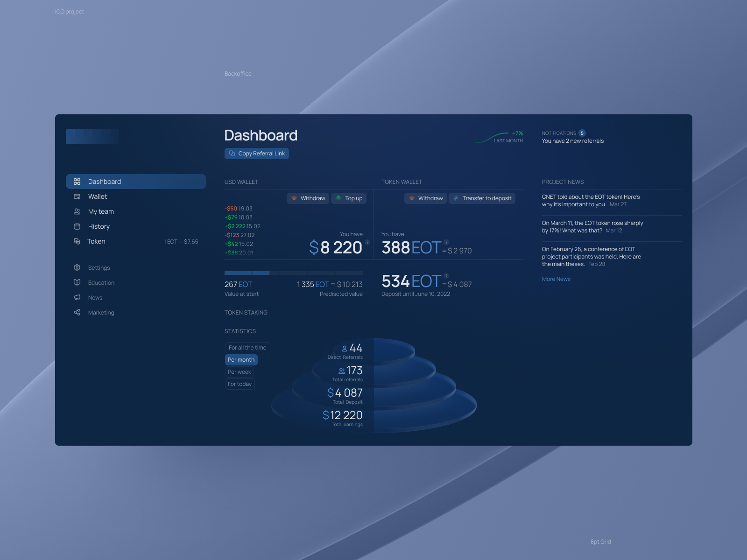
Task: Click the My team people icon
Action: click(x=77, y=211)
